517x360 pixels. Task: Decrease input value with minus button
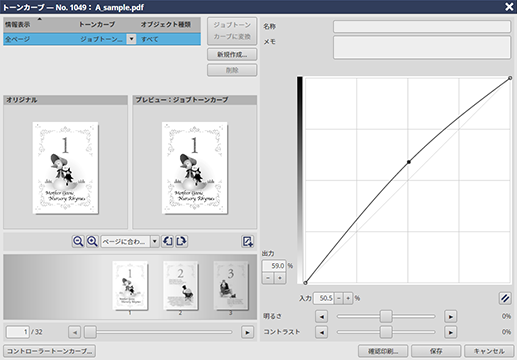click(x=339, y=298)
